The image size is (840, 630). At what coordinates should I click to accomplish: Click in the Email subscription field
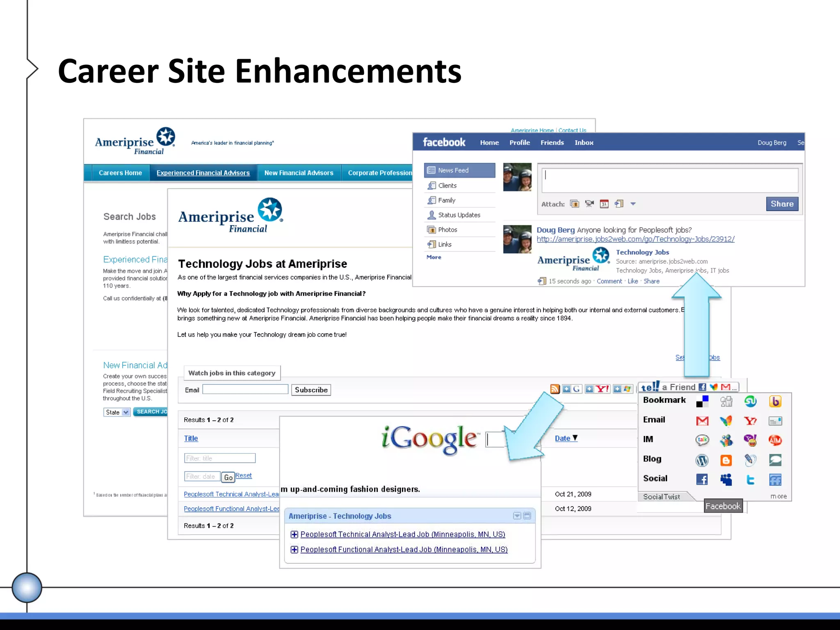tap(245, 389)
